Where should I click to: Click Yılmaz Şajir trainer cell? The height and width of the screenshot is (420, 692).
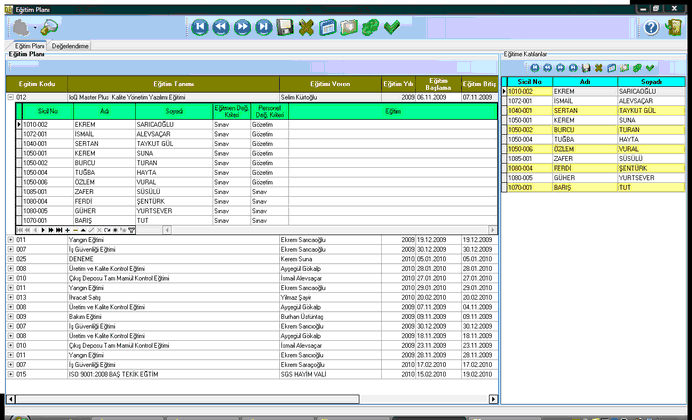point(331,297)
